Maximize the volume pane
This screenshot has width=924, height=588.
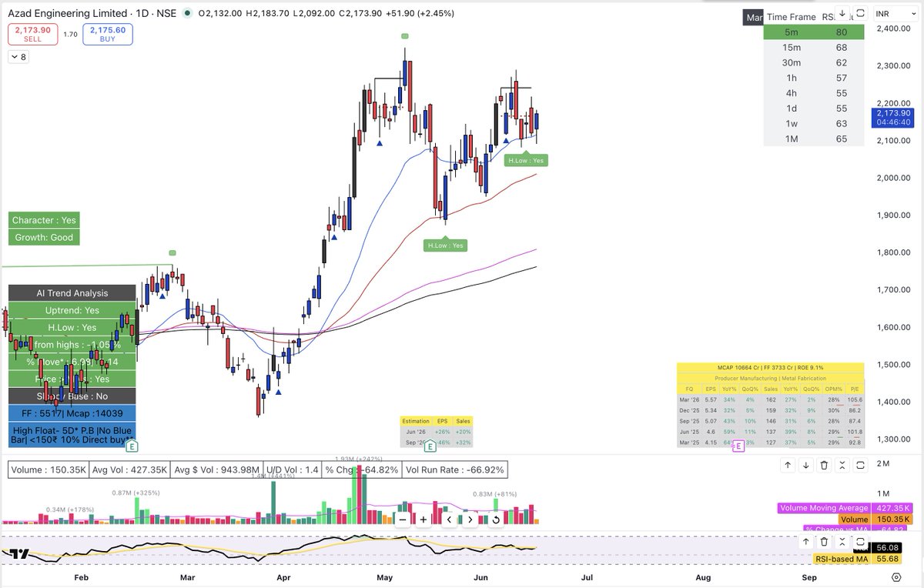tap(860, 465)
